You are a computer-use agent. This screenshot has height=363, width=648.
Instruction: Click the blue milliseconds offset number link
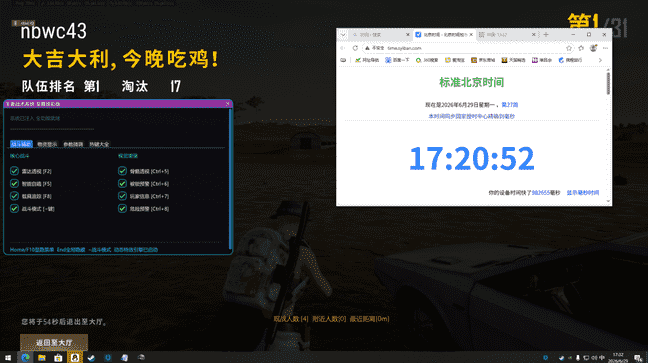tap(540, 193)
